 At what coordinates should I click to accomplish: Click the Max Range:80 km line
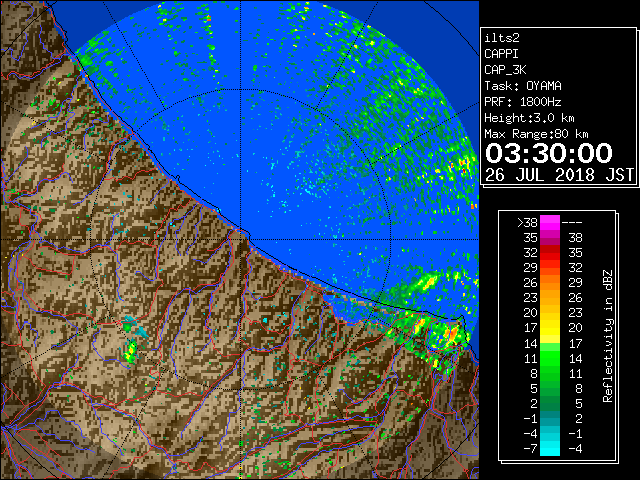click(x=536, y=134)
